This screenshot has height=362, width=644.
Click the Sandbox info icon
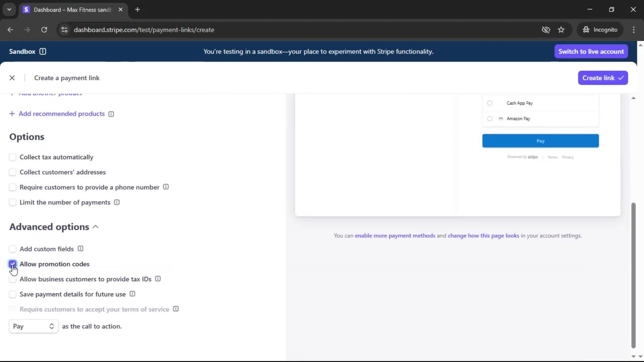tap(43, 51)
